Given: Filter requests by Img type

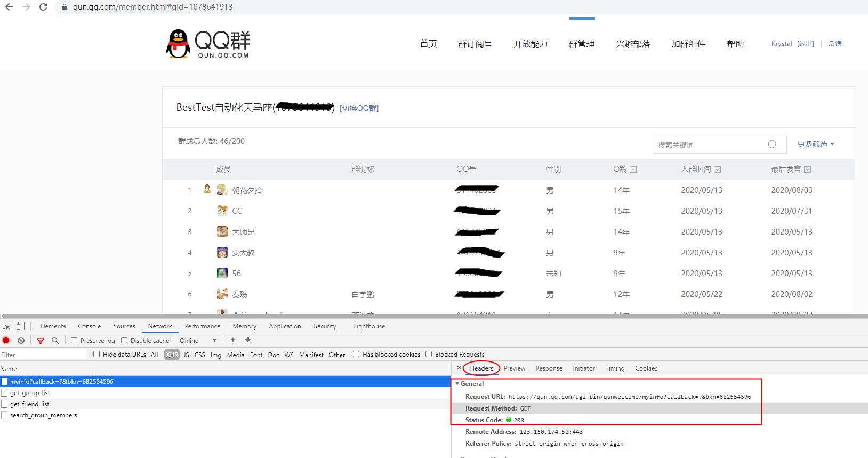Looking at the screenshot, I should click(x=215, y=355).
